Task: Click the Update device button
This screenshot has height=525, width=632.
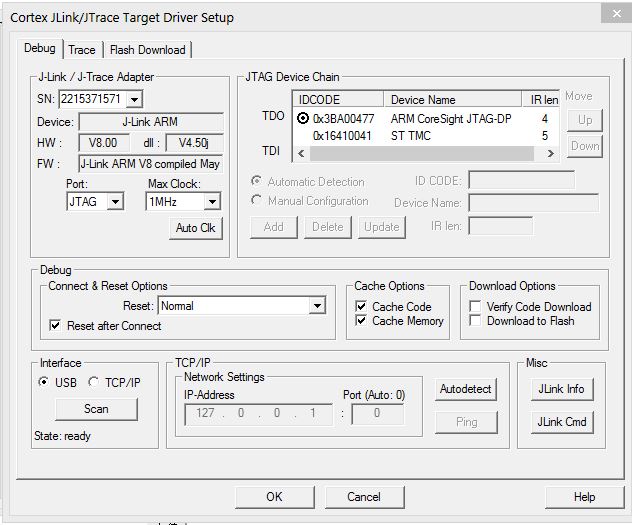Action: pyautogui.click(x=382, y=227)
